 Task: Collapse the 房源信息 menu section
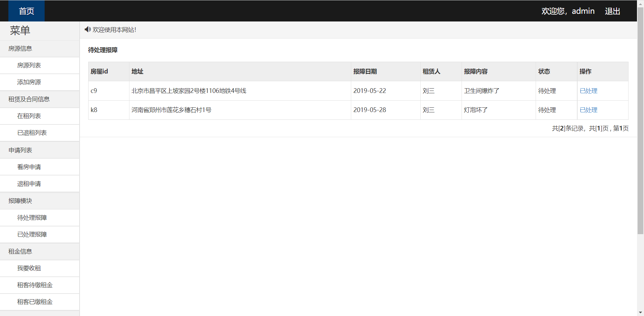pyautogui.click(x=20, y=49)
